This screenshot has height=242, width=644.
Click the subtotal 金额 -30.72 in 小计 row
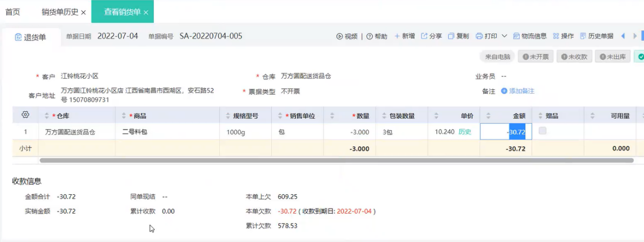coord(515,149)
